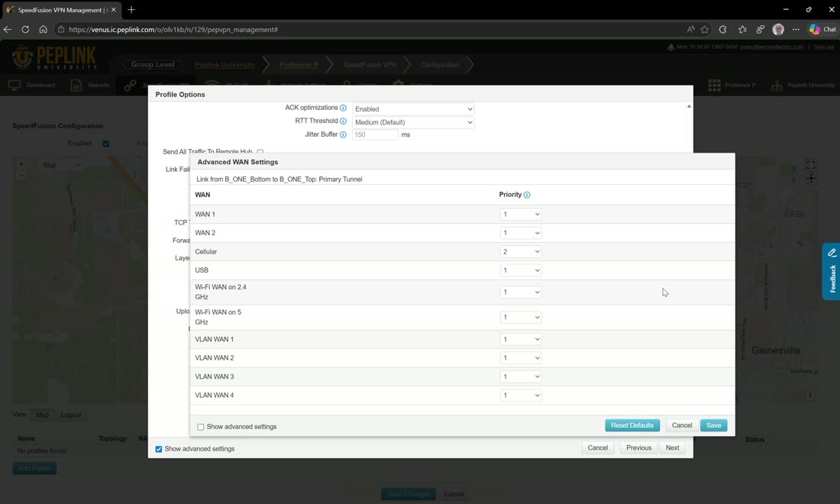Click the Previous button in Profile Options
This screenshot has height=504, width=840.
(x=638, y=447)
